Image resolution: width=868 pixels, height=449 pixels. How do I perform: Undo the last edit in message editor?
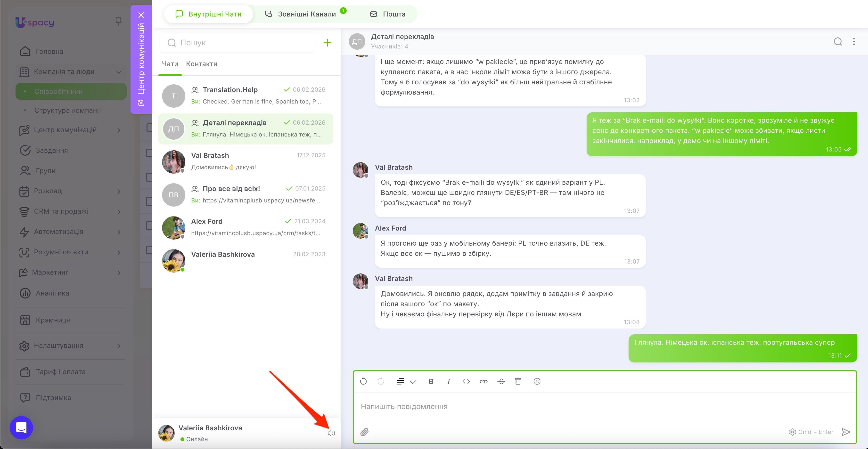tap(363, 381)
